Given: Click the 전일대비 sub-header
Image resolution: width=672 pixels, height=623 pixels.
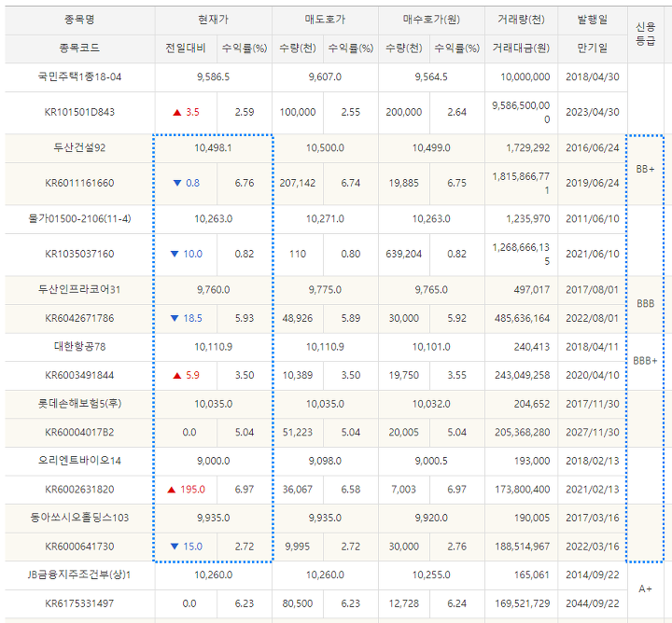Looking at the screenshot, I should pos(186,48).
